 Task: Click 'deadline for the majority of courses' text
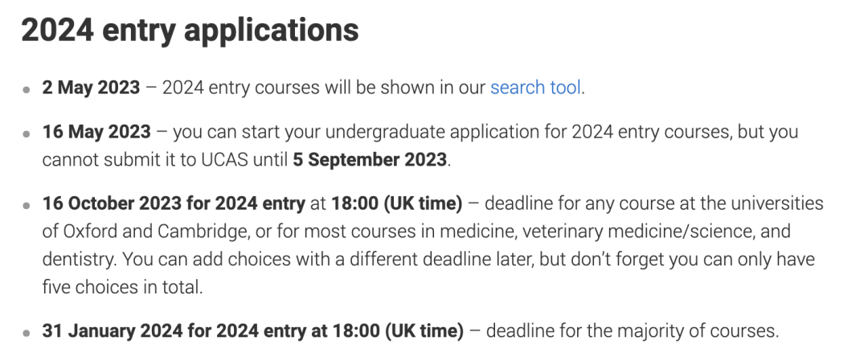633,330
